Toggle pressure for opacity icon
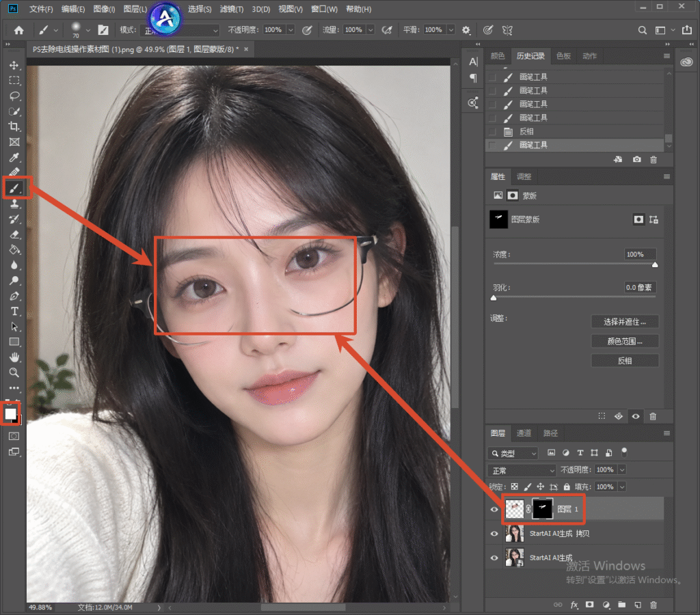 coord(307,30)
